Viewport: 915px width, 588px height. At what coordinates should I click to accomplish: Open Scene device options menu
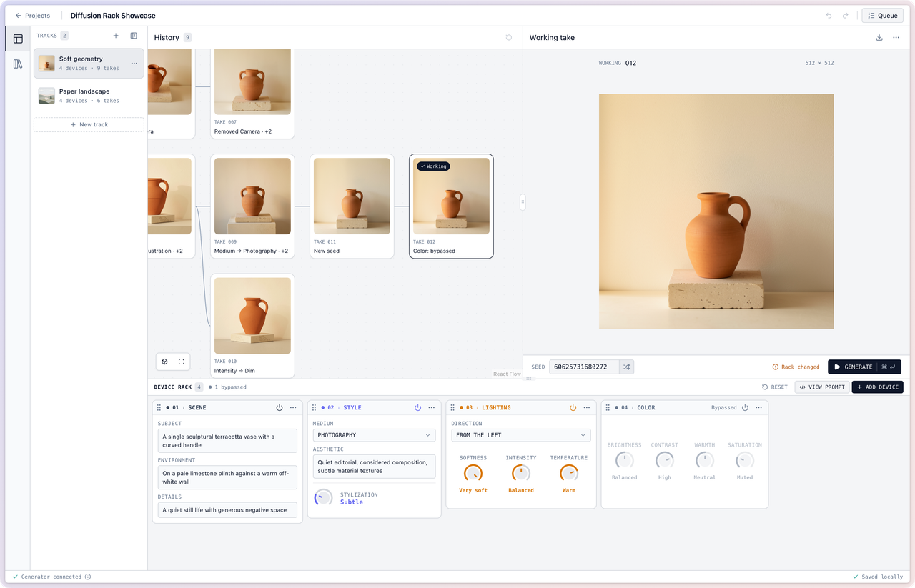pyautogui.click(x=293, y=407)
